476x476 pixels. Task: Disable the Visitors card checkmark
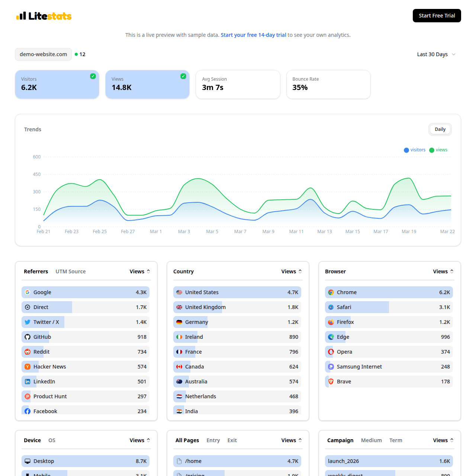[93, 76]
